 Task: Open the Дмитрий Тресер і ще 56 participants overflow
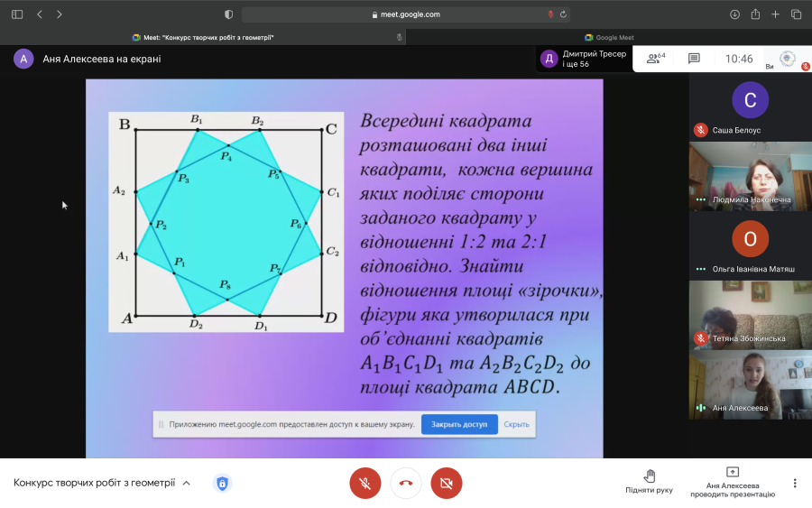(x=584, y=59)
